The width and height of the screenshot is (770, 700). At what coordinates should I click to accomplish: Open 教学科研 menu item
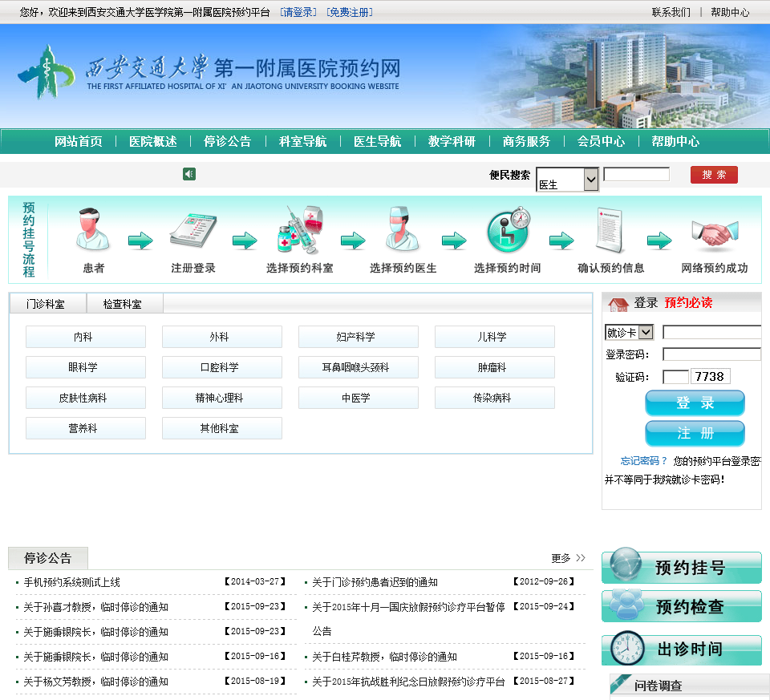pos(452,141)
